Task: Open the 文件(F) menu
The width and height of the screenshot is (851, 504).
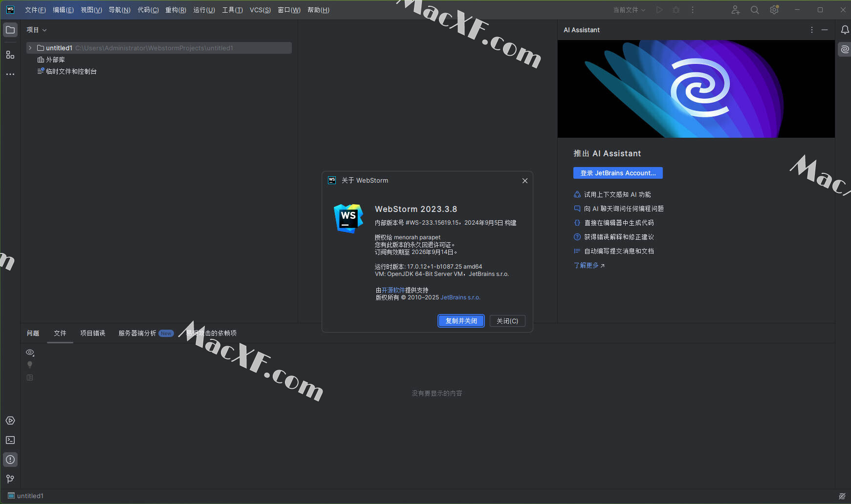Action: (x=35, y=10)
